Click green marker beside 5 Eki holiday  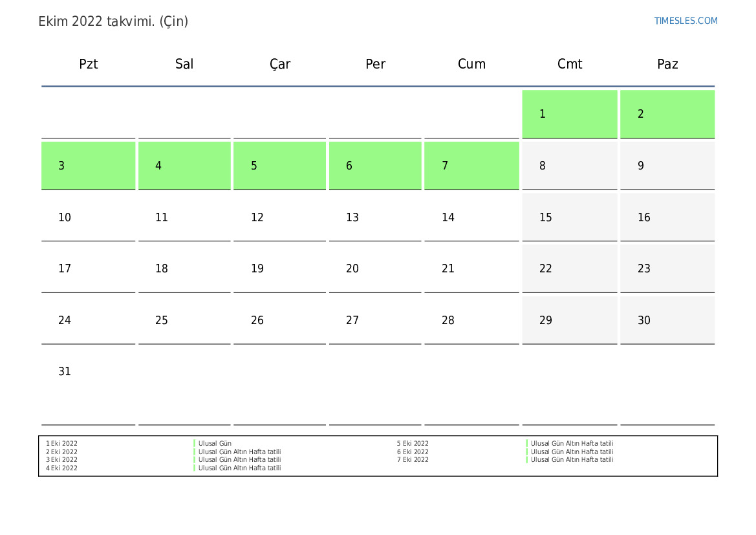(x=527, y=444)
